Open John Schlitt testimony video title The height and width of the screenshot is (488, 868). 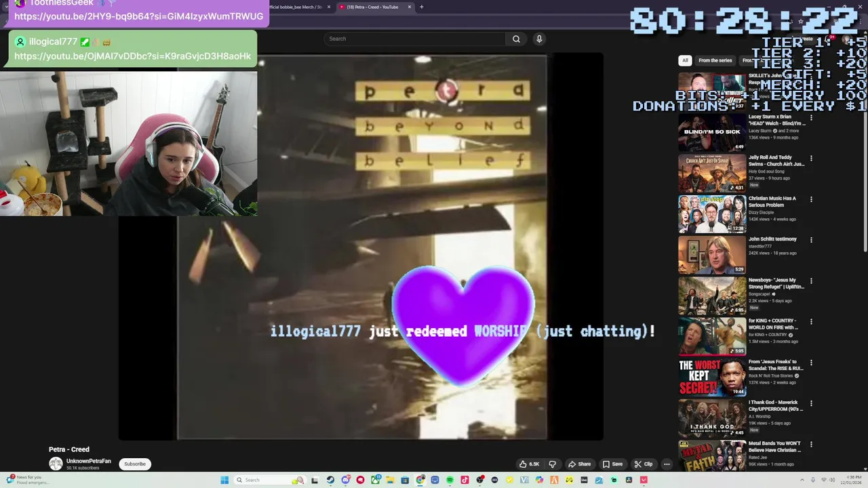[x=772, y=239]
